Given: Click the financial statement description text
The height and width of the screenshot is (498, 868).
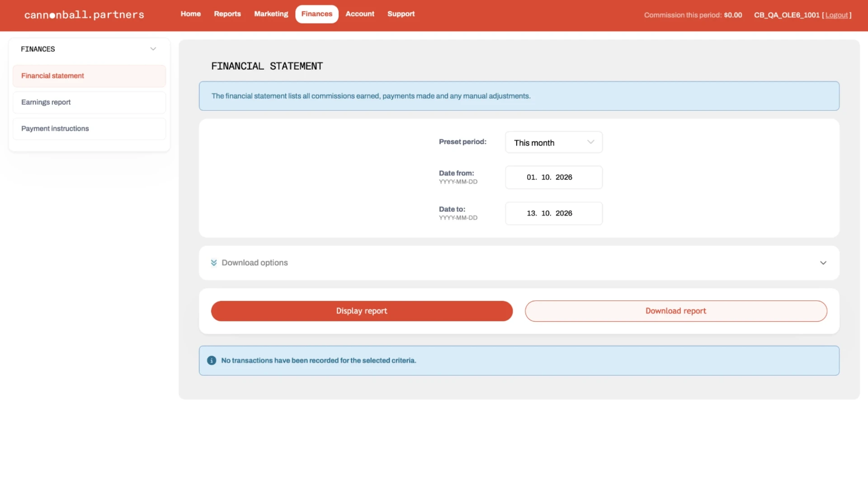Looking at the screenshot, I should coord(371,96).
